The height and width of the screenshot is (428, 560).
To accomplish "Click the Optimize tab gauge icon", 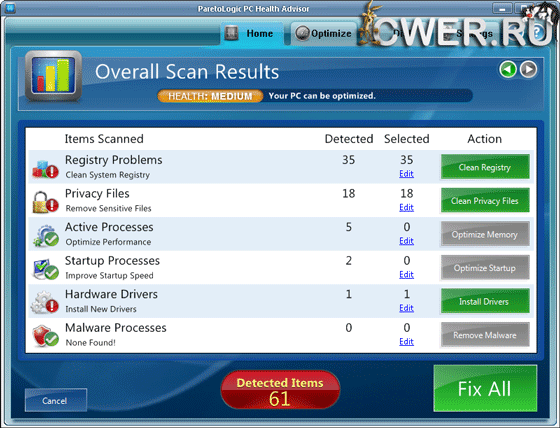I will click(302, 33).
